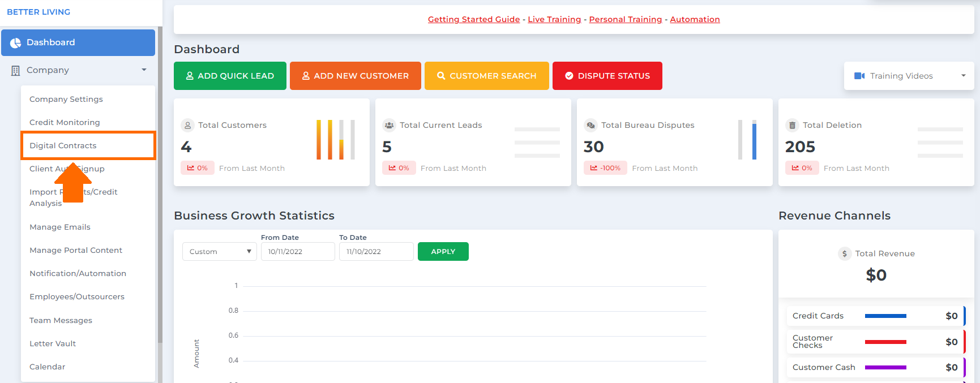Click the Better Living brand link
The height and width of the screenshot is (383, 980).
coord(38,12)
